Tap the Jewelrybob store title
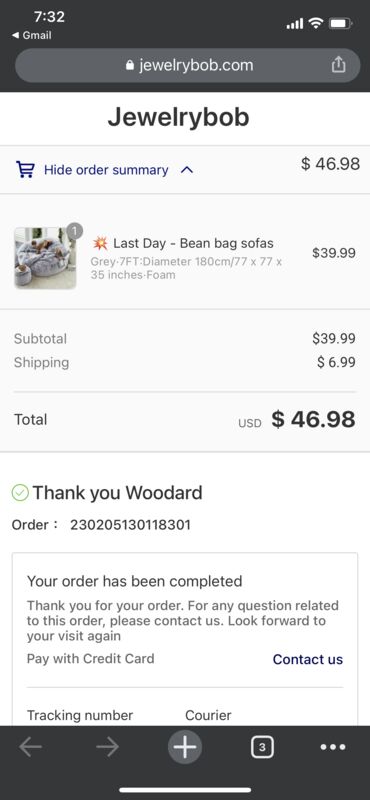 click(x=179, y=117)
